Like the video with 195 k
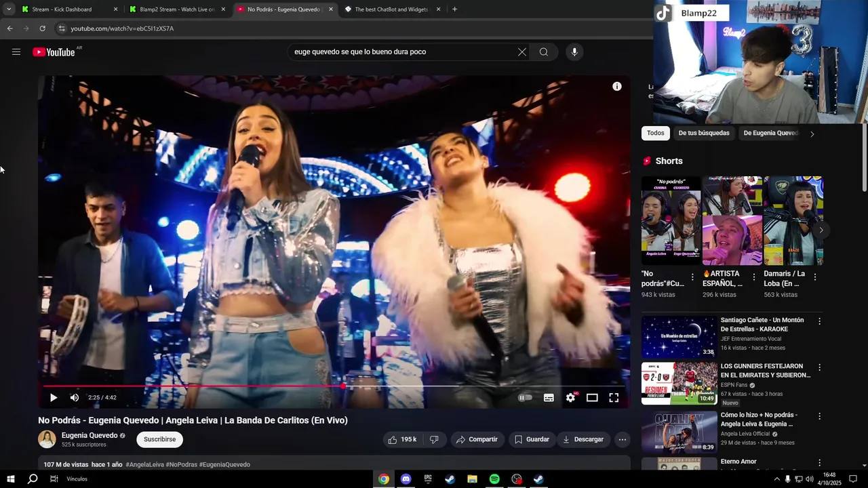Viewport: 868px width, 488px height. 403,440
